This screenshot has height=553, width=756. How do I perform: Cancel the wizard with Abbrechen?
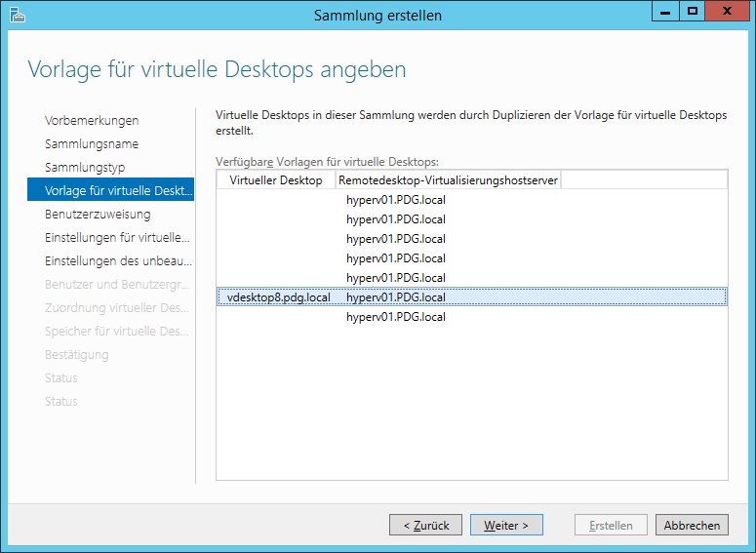point(692,525)
